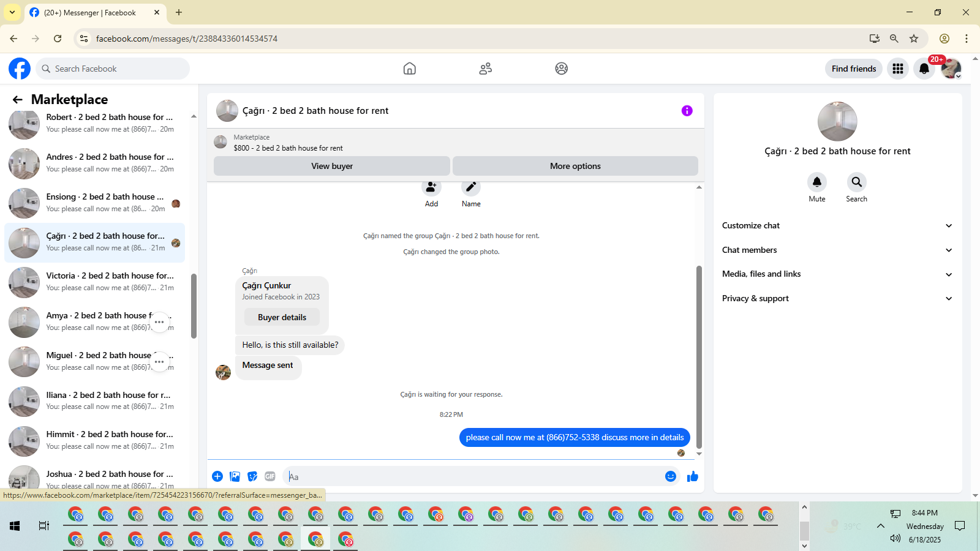This screenshot has height=551, width=980.
Task: Edit the chat Name pencil icon
Action: tap(471, 187)
